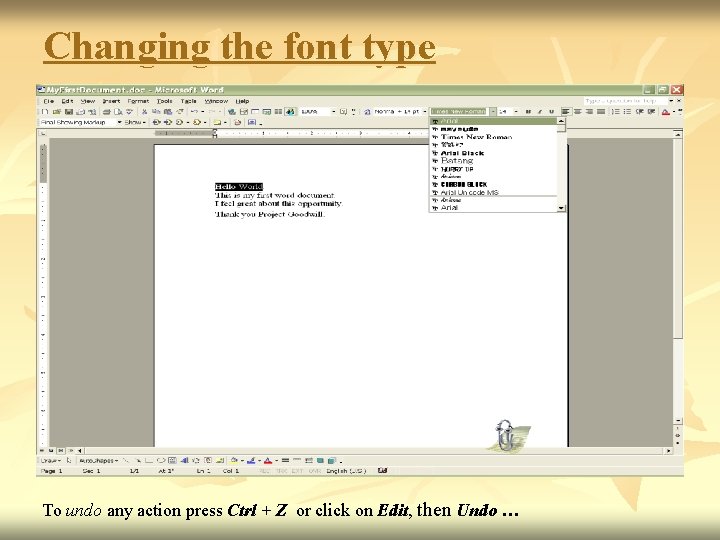Click the Oval shape tool on Drawing toolbar
Screen dimensions: 720x540
tap(161, 460)
